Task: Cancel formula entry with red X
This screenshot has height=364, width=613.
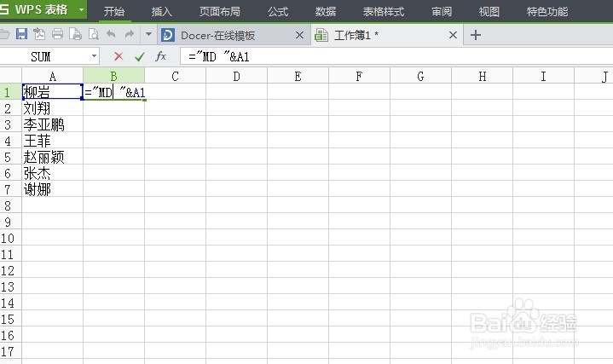Action: click(119, 57)
